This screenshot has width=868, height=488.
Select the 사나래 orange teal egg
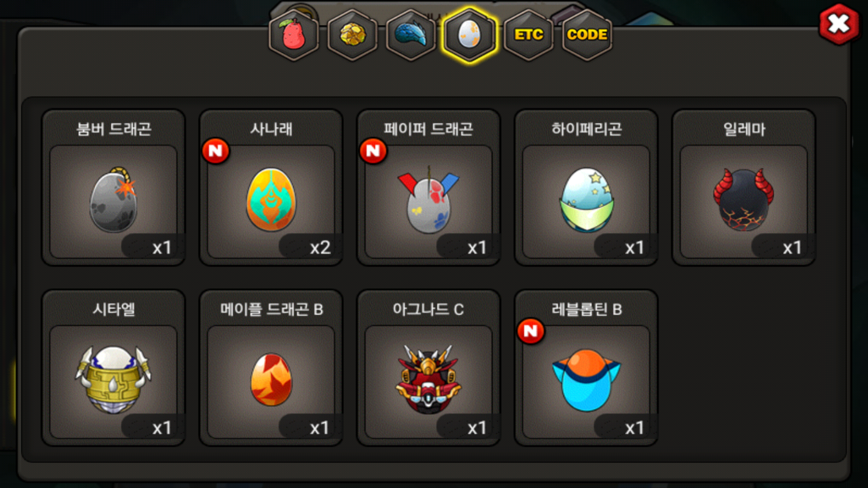[x=271, y=188]
